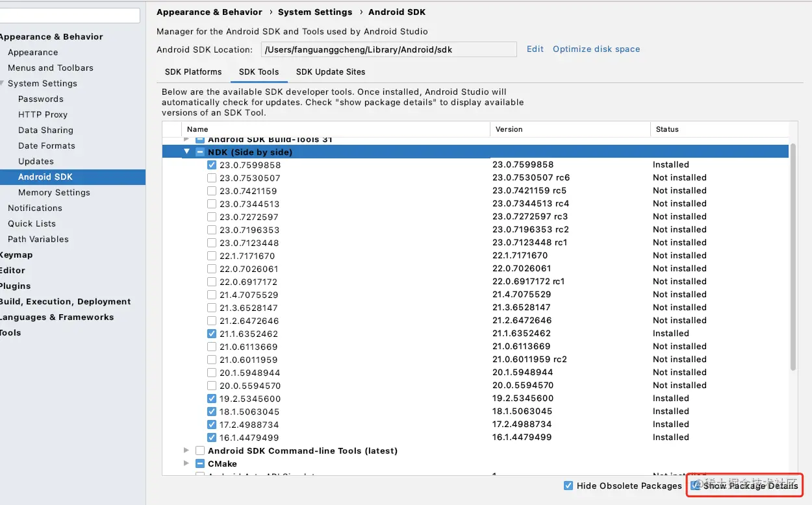Image resolution: width=812 pixels, height=505 pixels.
Task: Select row name 23.0.7272597
Action: point(249,217)
